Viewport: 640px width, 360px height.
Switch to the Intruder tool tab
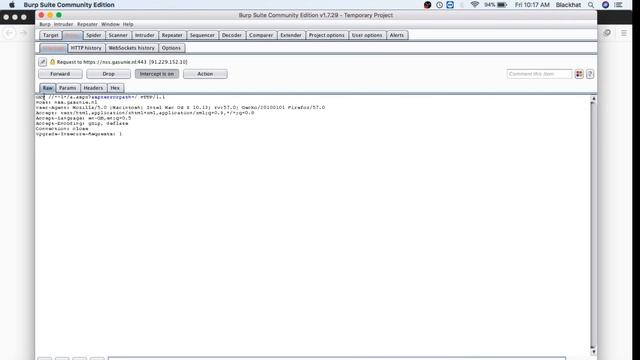coord(144,35)
